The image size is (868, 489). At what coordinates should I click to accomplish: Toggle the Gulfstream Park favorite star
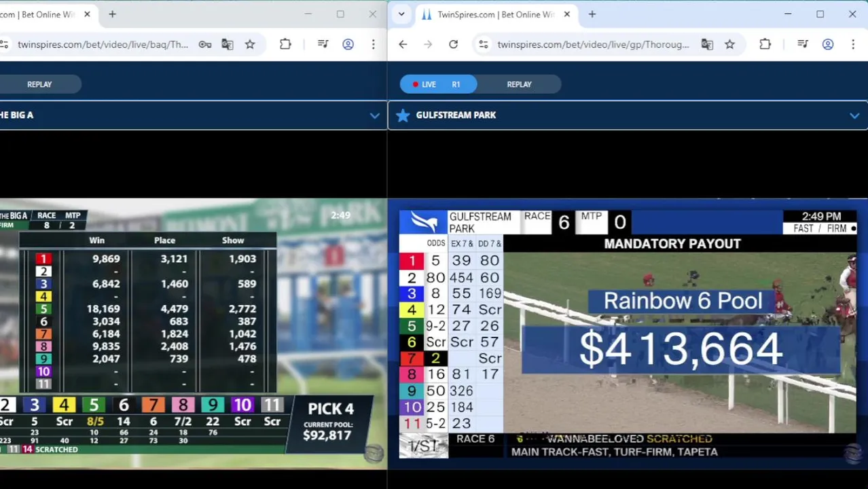403,115
